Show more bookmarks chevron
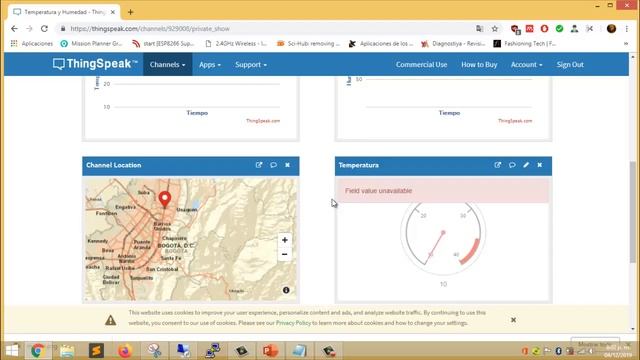640x360 pixels. coord(626,43)
